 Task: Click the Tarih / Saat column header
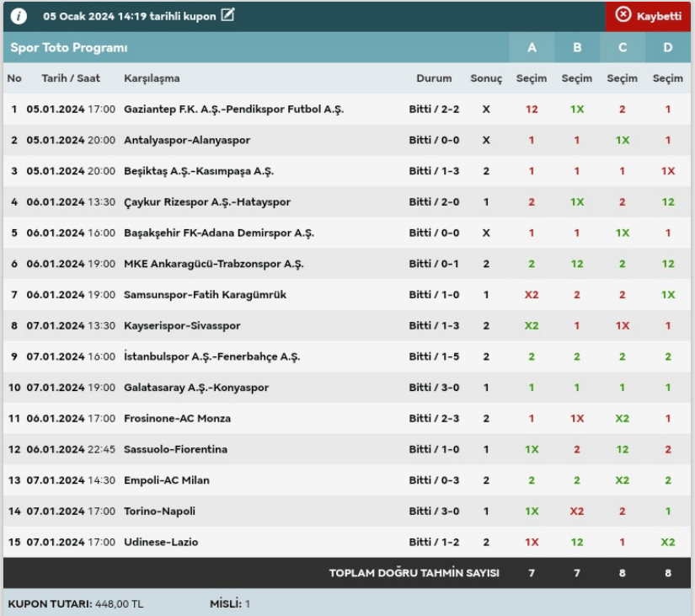click(71, 78)
